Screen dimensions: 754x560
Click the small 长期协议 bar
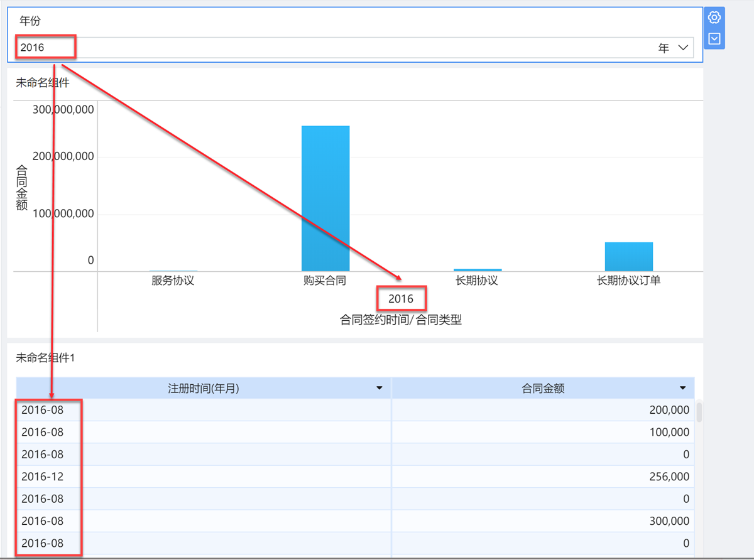[478, 270]
